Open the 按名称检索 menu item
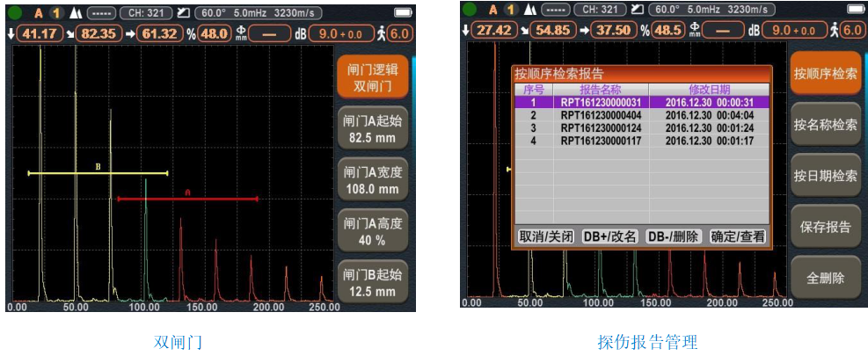The height and width of the screenshot is (356, 868). point(824,124)
